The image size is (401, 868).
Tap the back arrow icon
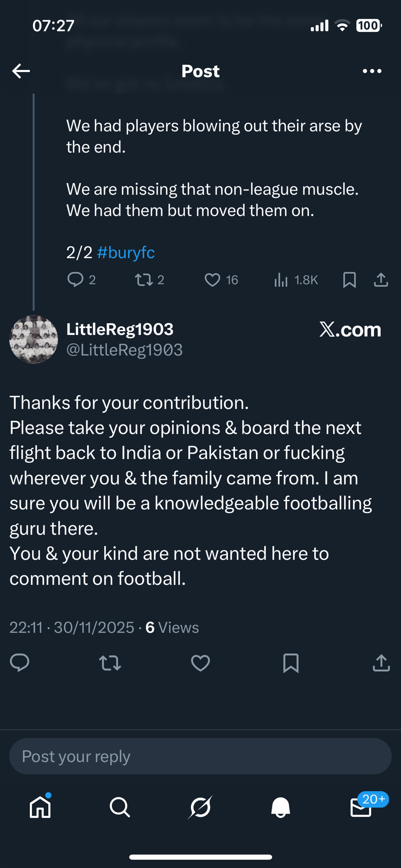pyautogui.click(x=21, y=71)
